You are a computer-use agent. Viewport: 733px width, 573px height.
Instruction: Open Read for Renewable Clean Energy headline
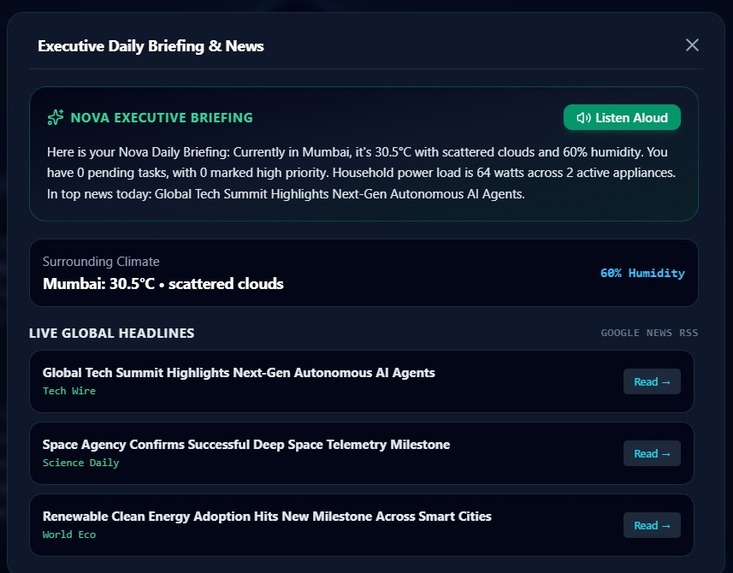[652, 525]
